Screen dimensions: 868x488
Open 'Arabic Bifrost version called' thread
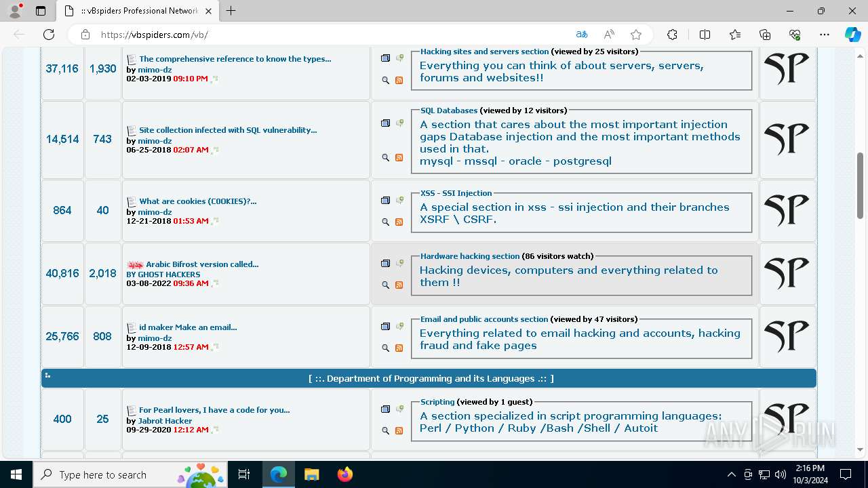point(202,264)
